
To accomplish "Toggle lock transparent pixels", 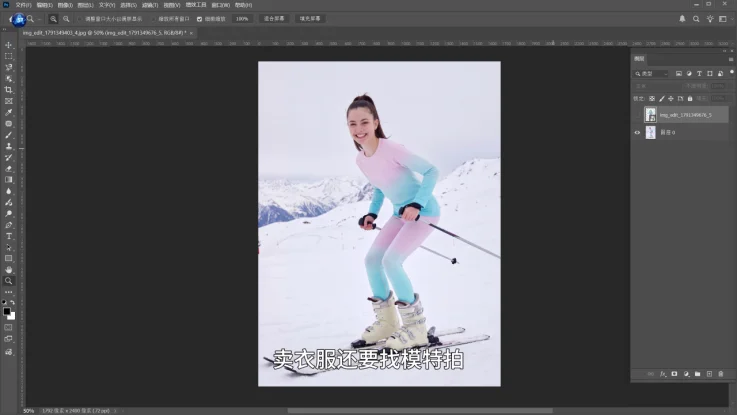I will pos(652,99).
